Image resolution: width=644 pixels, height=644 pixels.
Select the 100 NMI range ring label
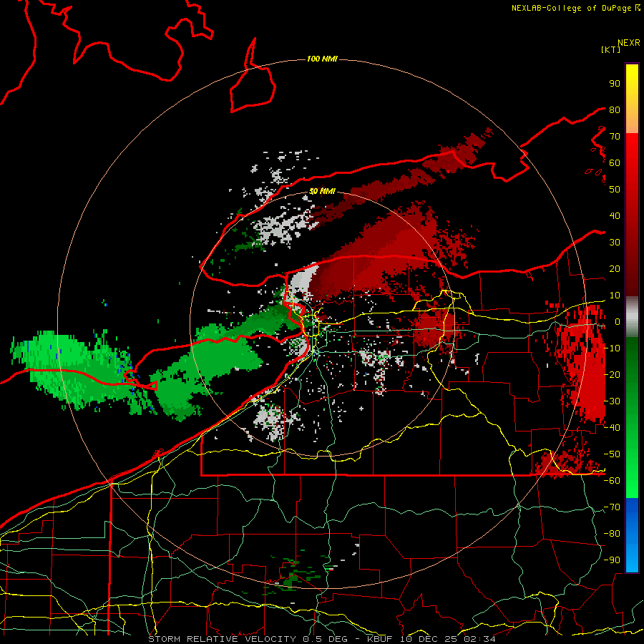(x=322, y=59)
